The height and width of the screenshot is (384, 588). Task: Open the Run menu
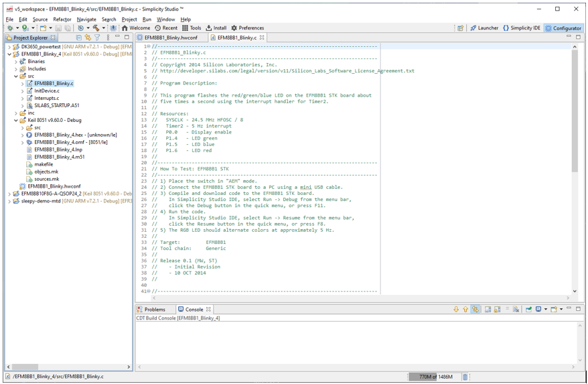(147, 19)
